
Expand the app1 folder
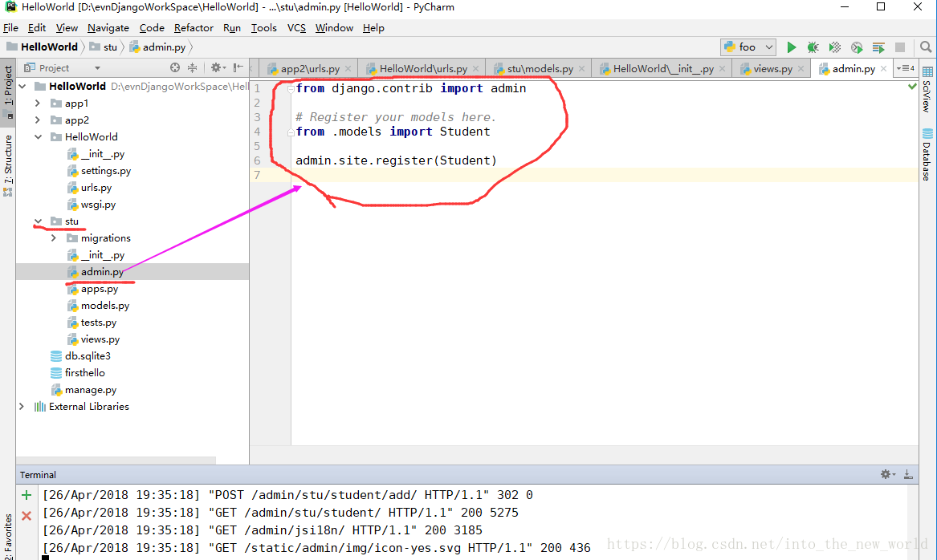(38, 103)
